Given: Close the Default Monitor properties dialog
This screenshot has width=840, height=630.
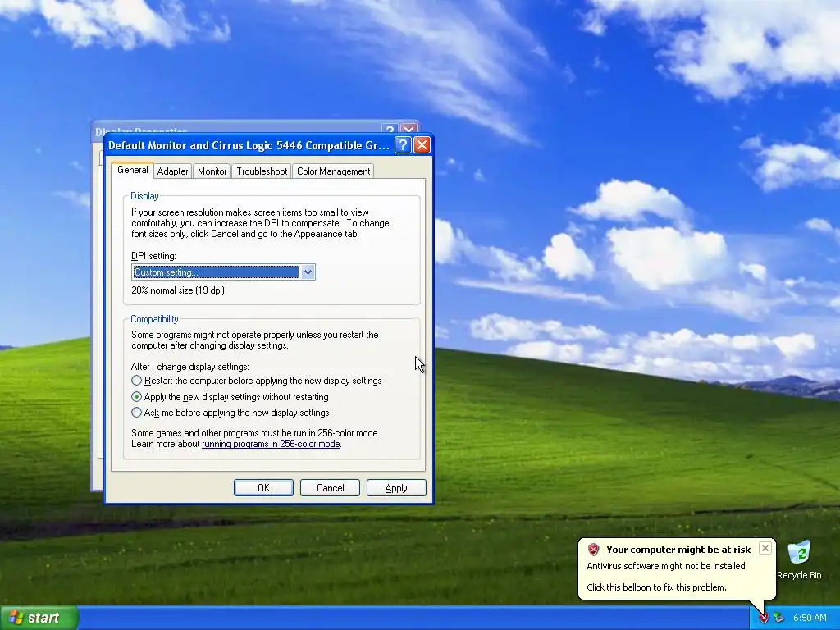Looking at the screenshot, I should click(x=422, y=144).
